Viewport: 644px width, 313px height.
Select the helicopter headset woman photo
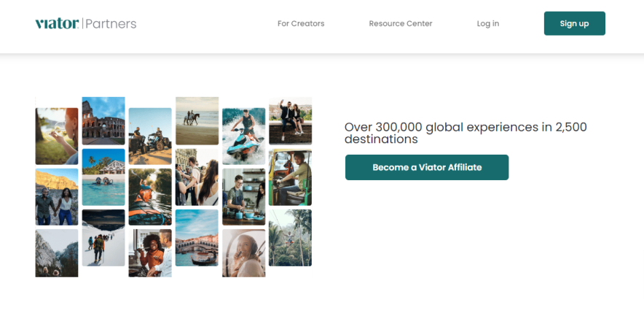pyautogui.click(x=243, y=252)
